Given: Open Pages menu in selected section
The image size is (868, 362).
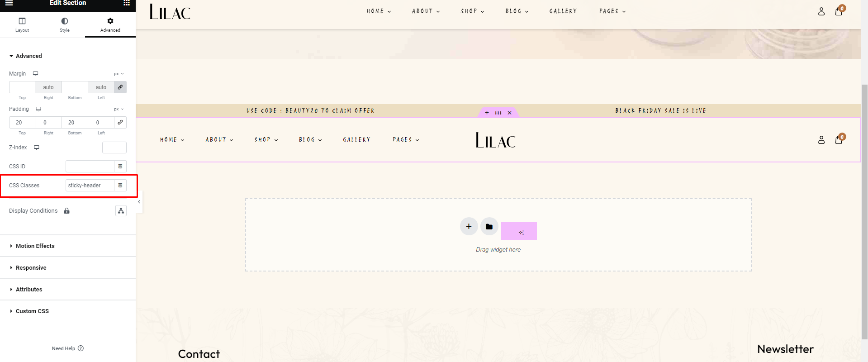Looking at the screenshot, I should (406, 140).
